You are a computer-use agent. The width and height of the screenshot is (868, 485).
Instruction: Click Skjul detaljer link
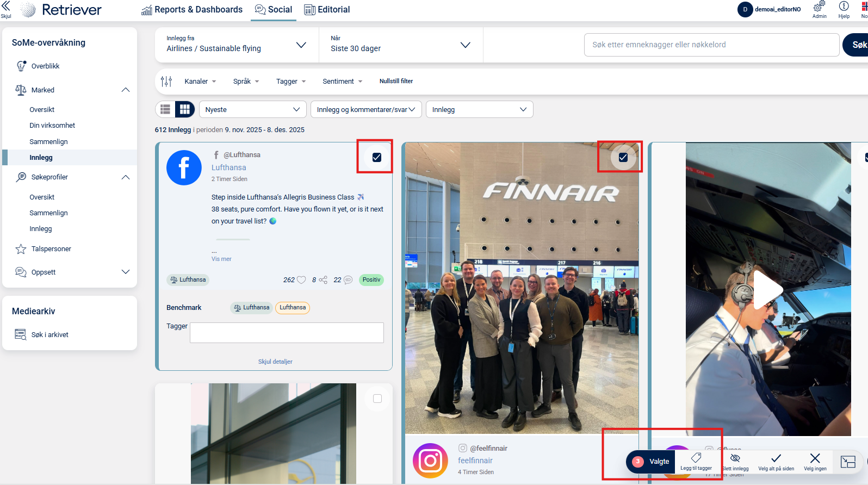[275, 362]
